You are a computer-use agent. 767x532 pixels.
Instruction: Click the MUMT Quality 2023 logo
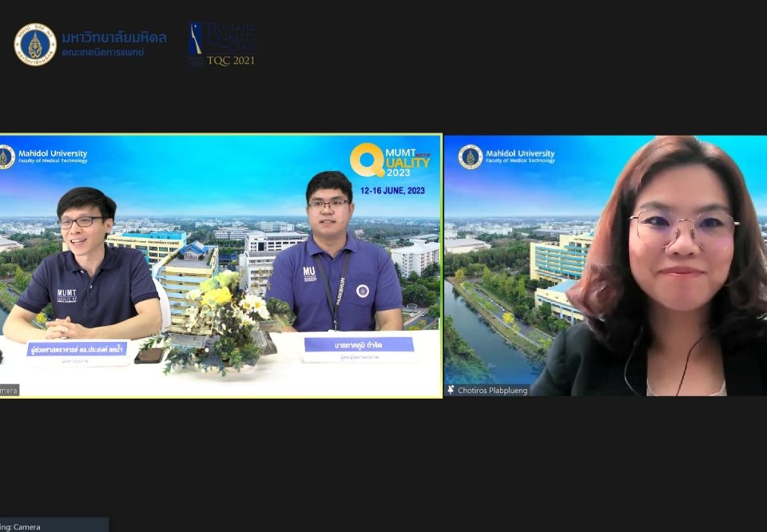point(390,161)
